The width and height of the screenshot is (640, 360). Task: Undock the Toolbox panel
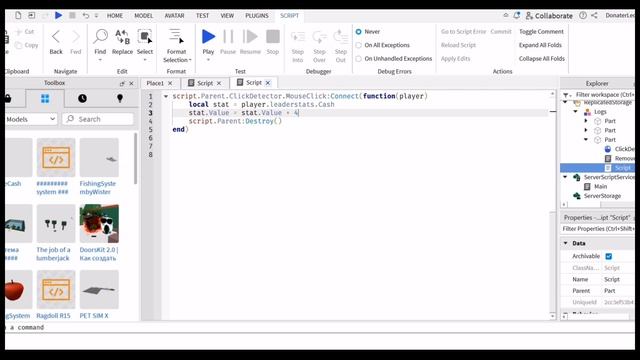(x=122, y=83)
